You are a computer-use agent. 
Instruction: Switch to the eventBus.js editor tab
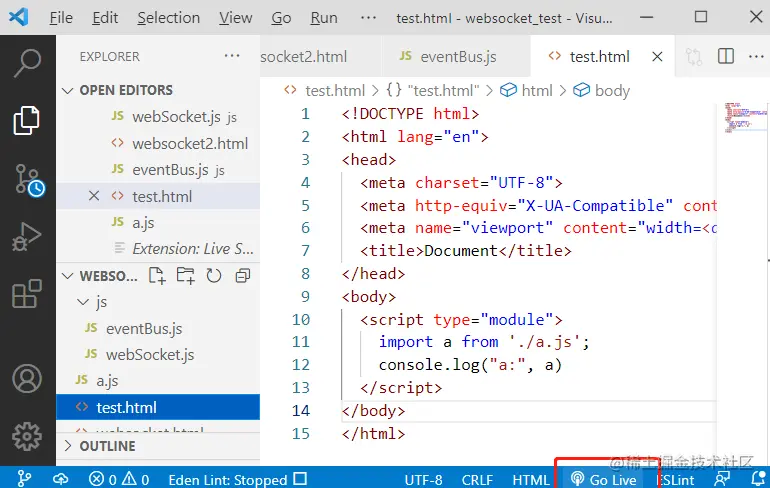click(x=456, y=56)
